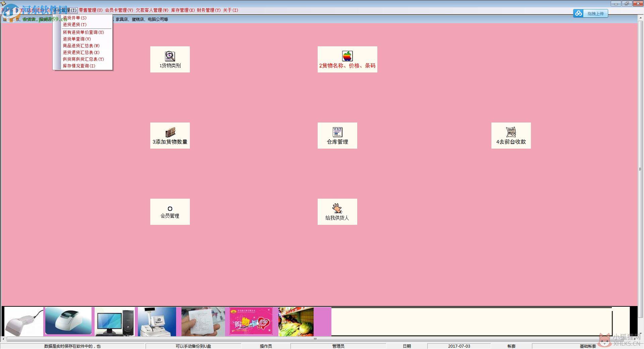The image size is (644, 349).
Task: Open the 财务管理(Y) menu
Action: click(x=209, y=10)
